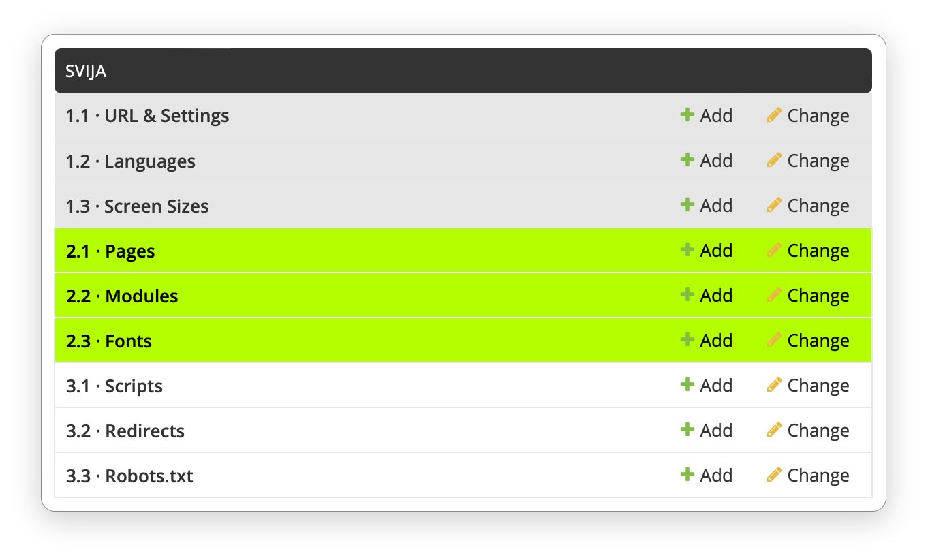The image size is (928, 560).
Task: Go to 1.3 · Screen Sizes
Action: click(137, 206)
